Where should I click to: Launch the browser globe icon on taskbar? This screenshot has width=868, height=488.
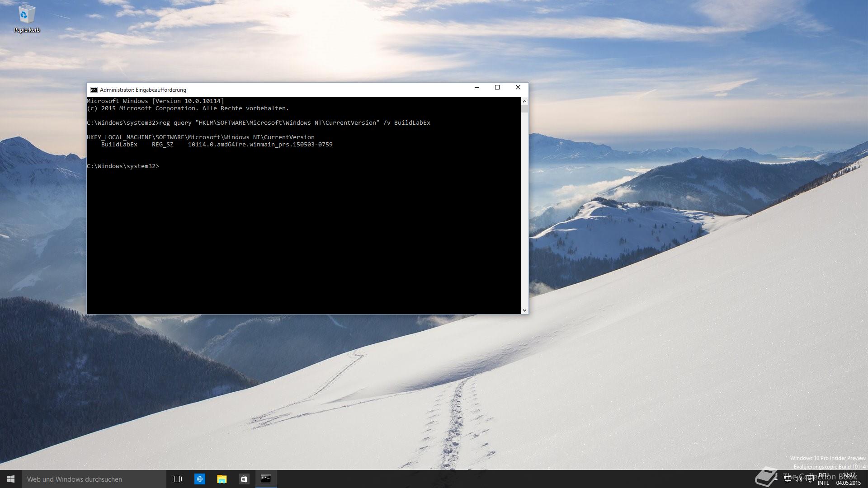click(199, 479)
